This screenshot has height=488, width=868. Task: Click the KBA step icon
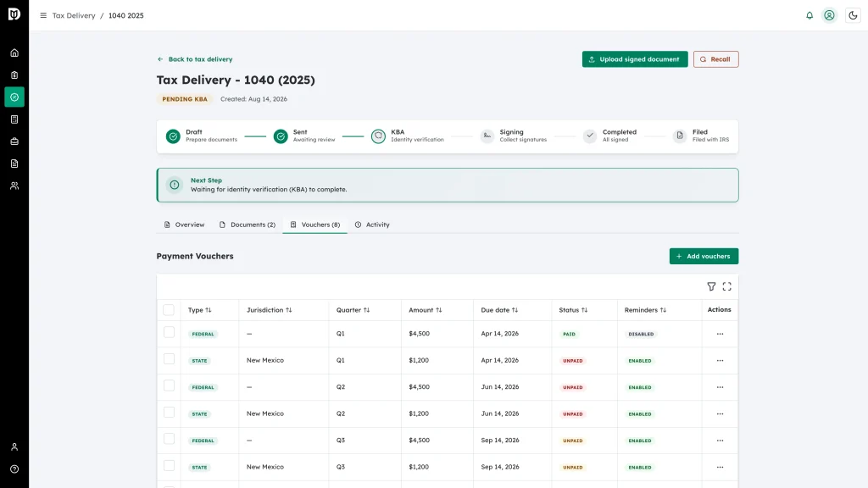[x=378, y=136]
